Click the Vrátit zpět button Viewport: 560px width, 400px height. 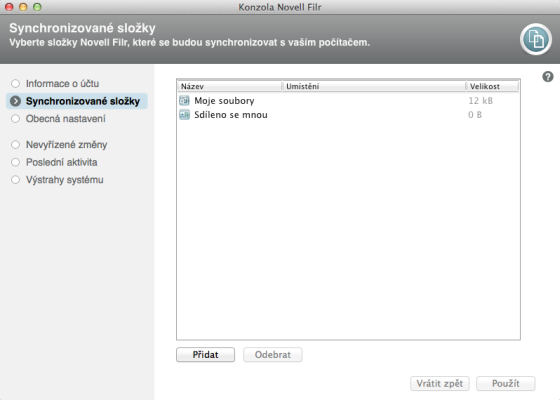coord(440,384)
